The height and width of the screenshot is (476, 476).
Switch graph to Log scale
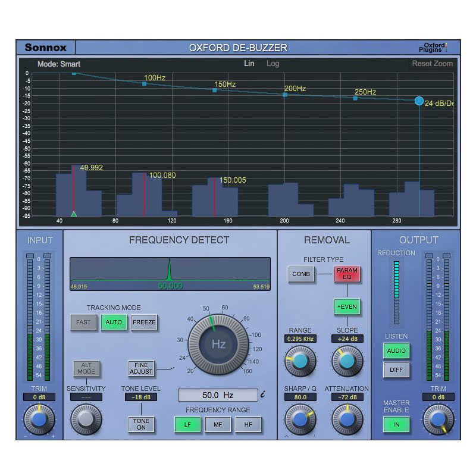(273, 64)
